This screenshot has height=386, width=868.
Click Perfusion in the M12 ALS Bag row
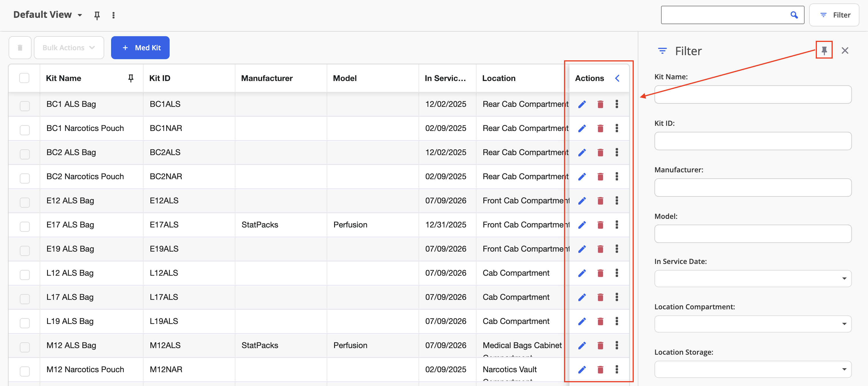[x=350, y=346]
